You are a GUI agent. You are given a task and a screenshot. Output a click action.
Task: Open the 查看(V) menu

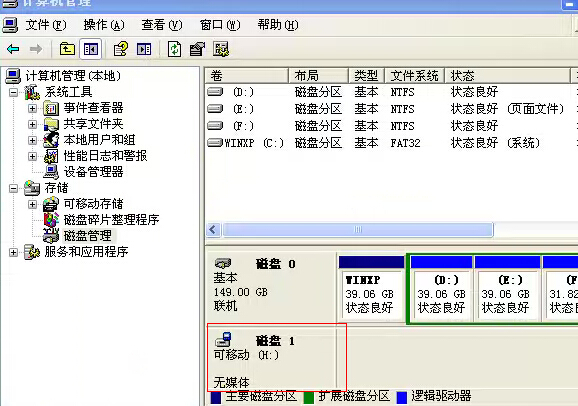tap(162, 25)
